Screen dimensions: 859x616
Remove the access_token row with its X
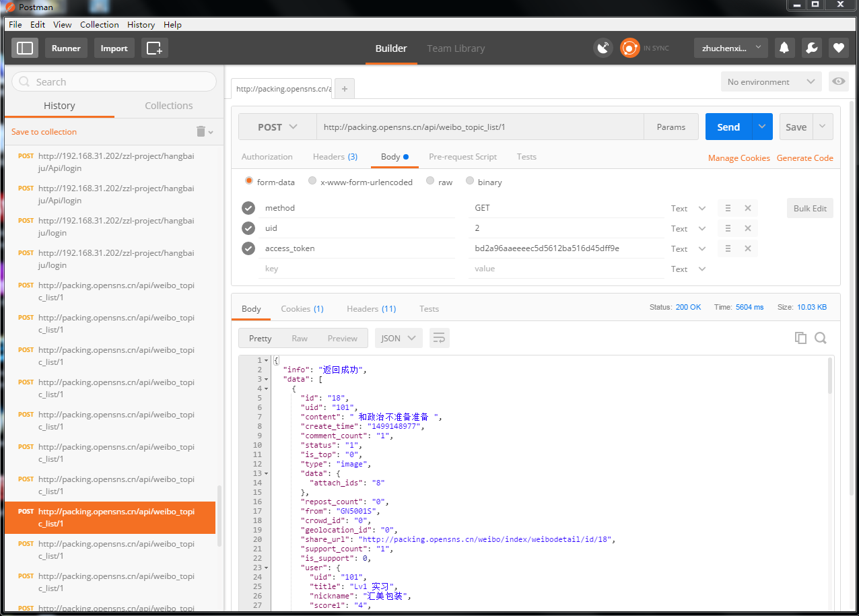pos(747,248)
